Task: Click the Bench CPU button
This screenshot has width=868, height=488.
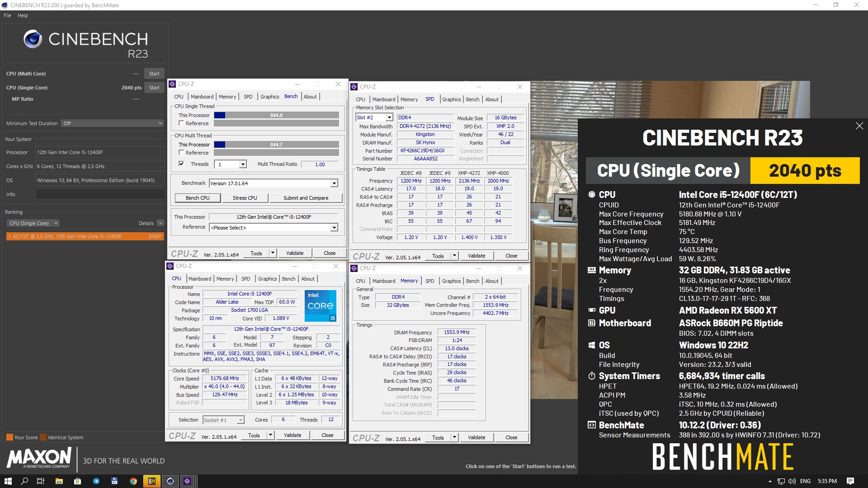Action: pos(198,198)
